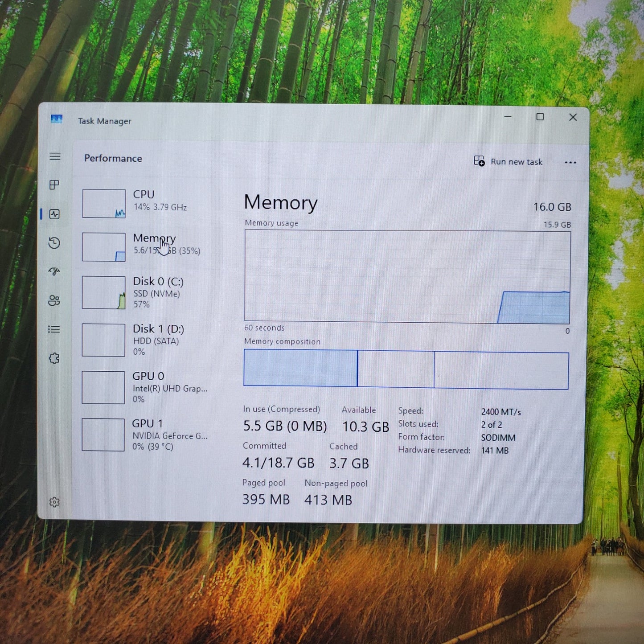644x644 pixels.
Task: Select the CPU performance entry
Action: (143, 203)
